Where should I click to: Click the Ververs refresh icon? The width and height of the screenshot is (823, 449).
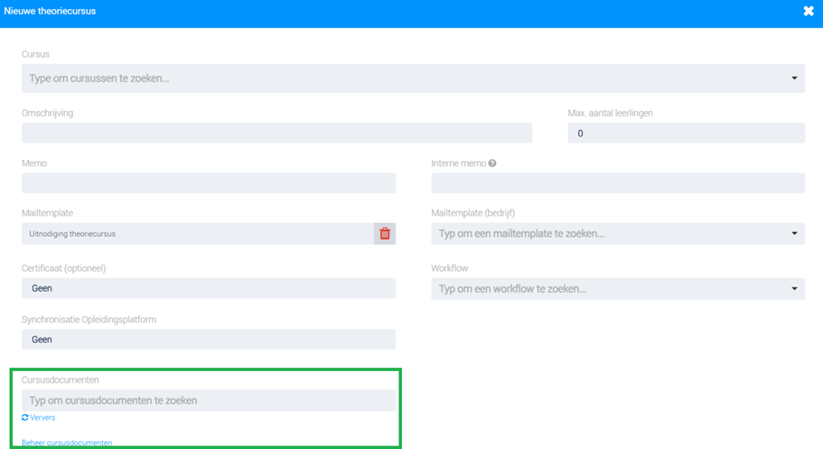point(25,417)
